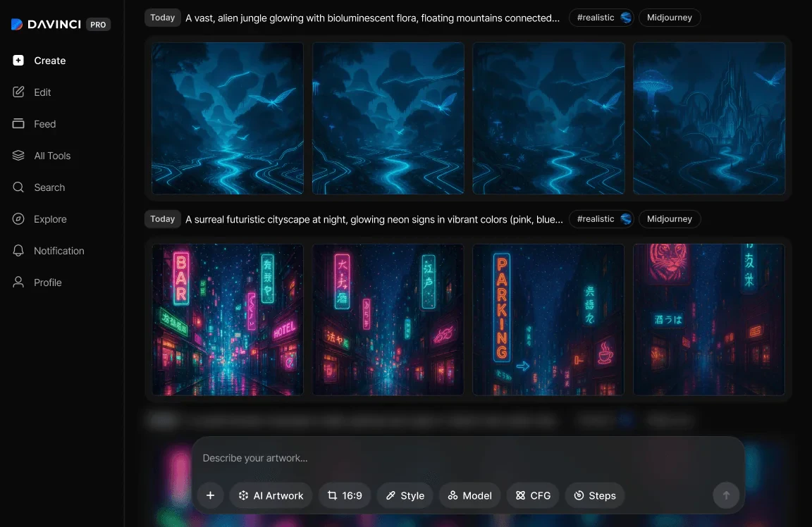Viewport: 812px width, 527px height.
Task: Open the Model selector
Action: click(x=469, y=495)
